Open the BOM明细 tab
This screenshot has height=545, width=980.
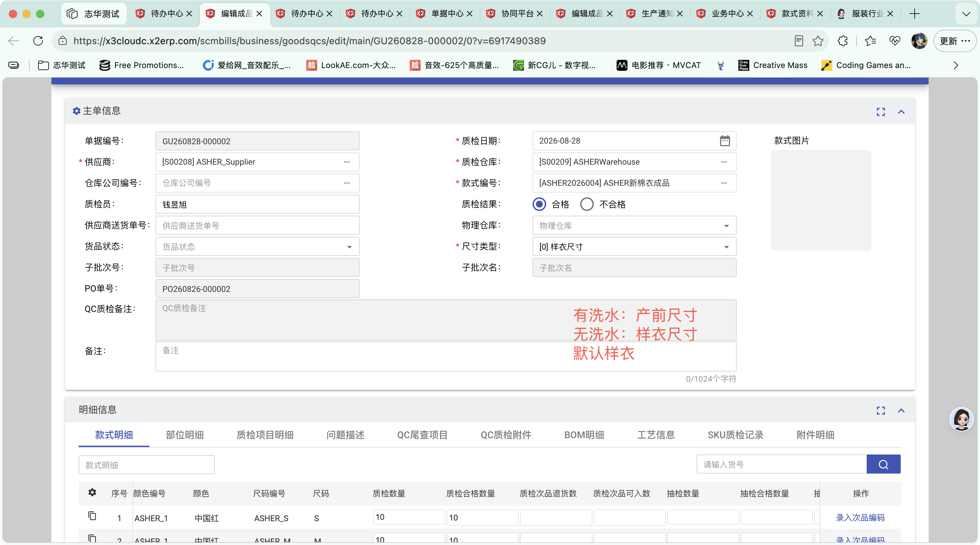[x=584, y=435]
